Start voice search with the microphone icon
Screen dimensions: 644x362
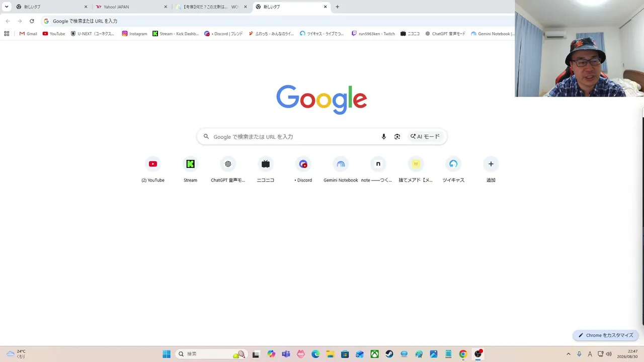(x=384, y=137)
